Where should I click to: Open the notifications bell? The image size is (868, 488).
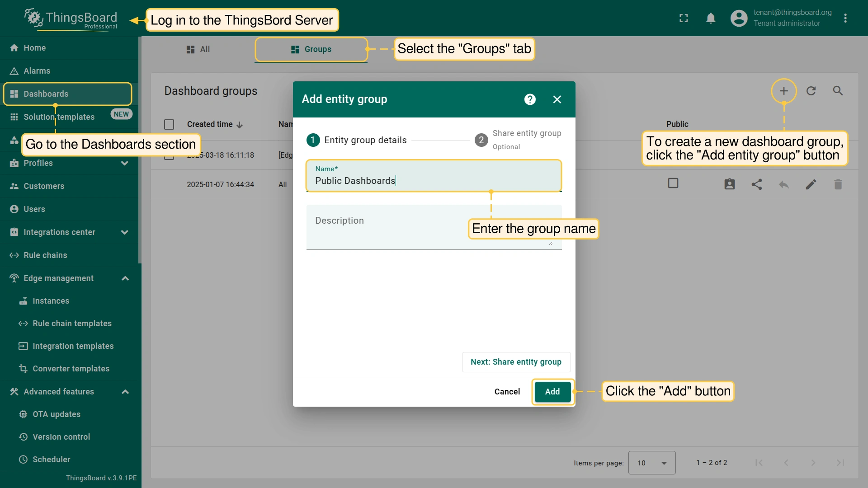711,18
